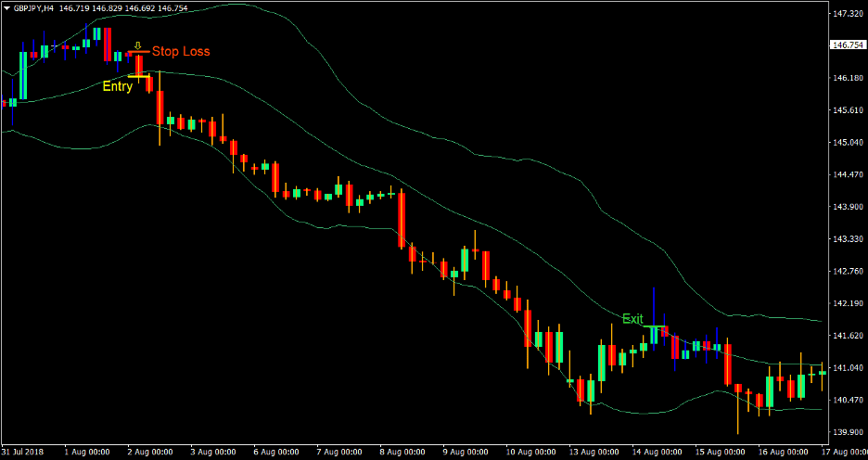The height and width of the screenshot is (460, 868).
Task: Click the 145.610 price scale label
Action: click(x=847, y=110)
